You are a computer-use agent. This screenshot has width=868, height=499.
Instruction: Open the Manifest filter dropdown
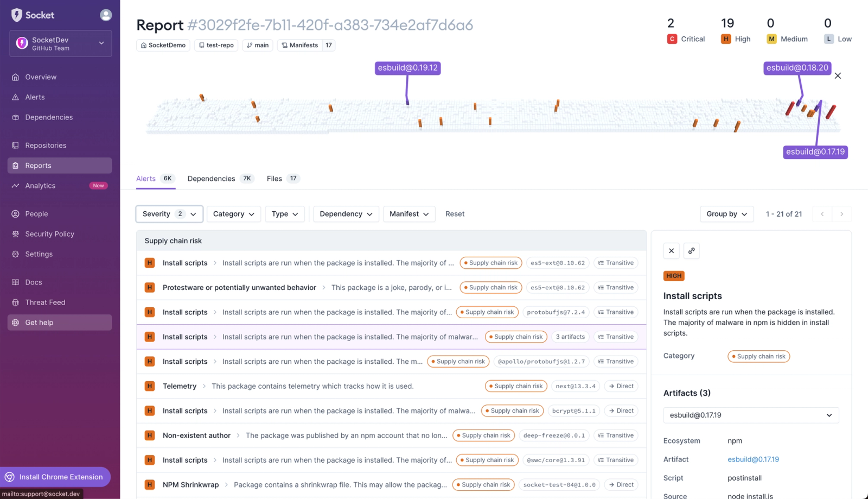[409, 214]
